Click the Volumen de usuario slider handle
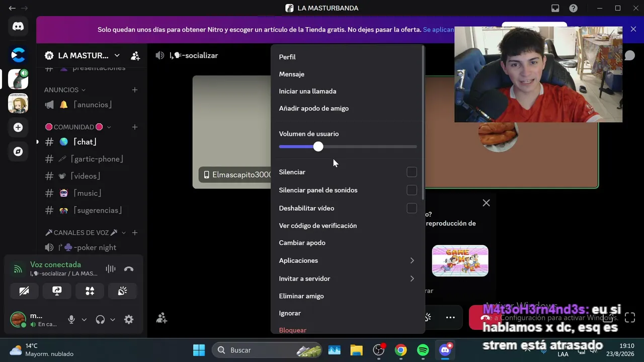The height and width of the screenshot is (362, 644). pos(318,146)
